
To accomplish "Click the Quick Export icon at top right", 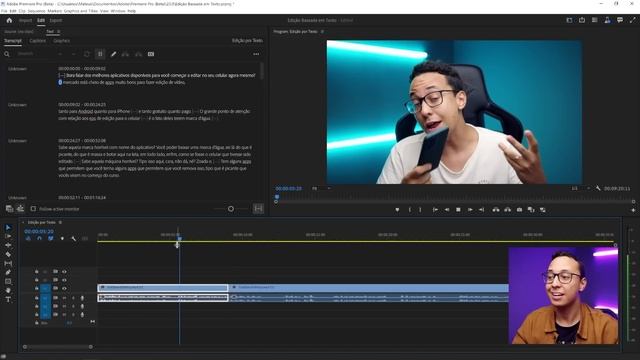I will pyautogui.click(x=582, y=20).
